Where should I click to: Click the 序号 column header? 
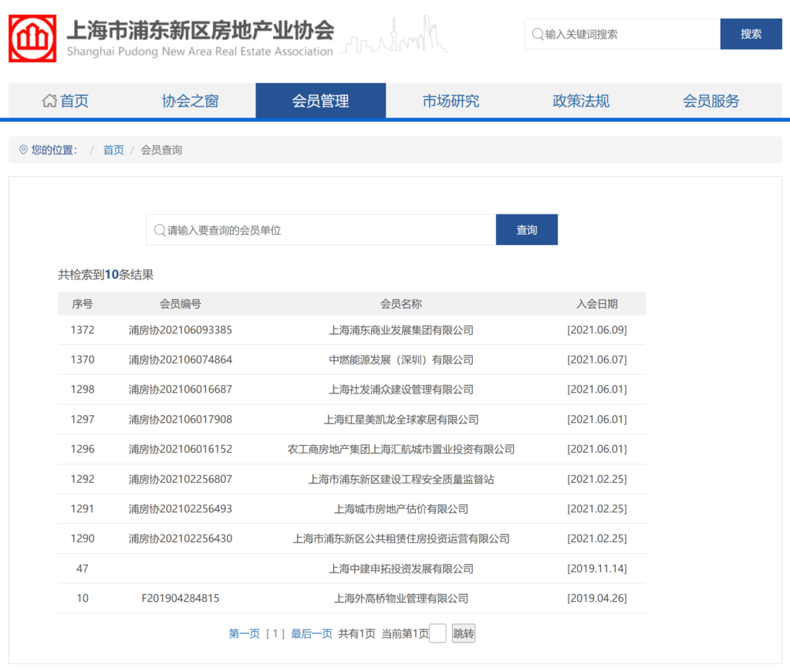(x=82, y=304)
